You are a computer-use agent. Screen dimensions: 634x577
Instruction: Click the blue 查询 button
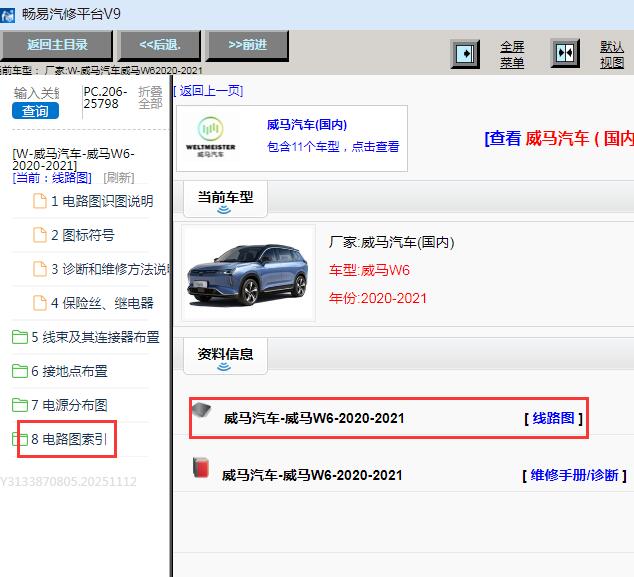(x=35, y=111)
